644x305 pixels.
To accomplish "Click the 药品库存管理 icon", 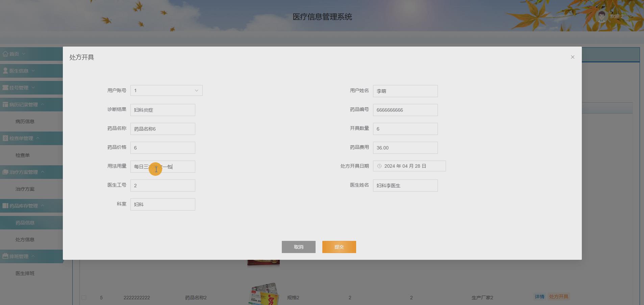I will coord(5,205).
